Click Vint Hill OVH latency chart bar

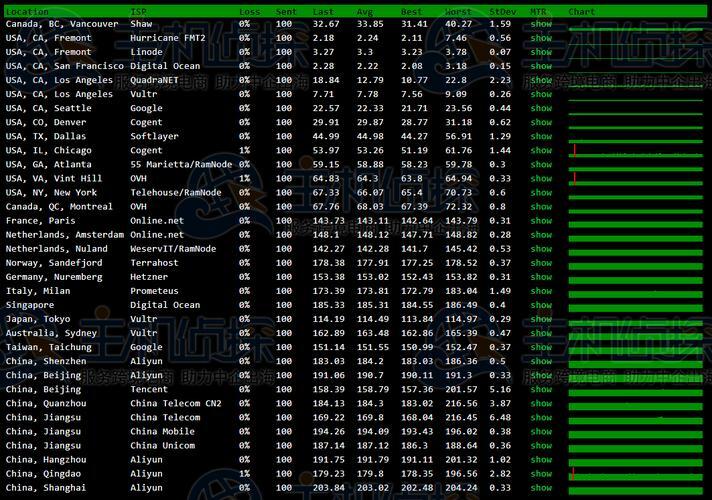[x=635, y=179]
